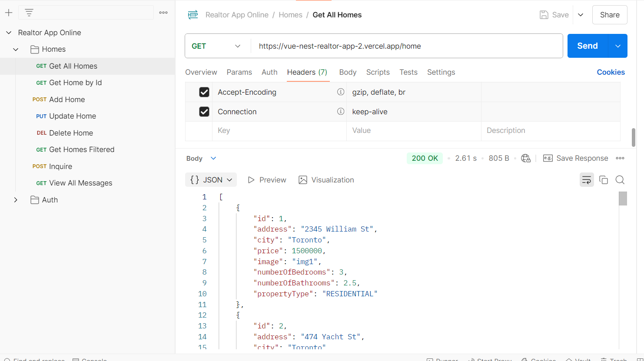Uncheck the Connection header checkbox
The width and height of the screenshot is (644, 361).
(x=204, y=112)
